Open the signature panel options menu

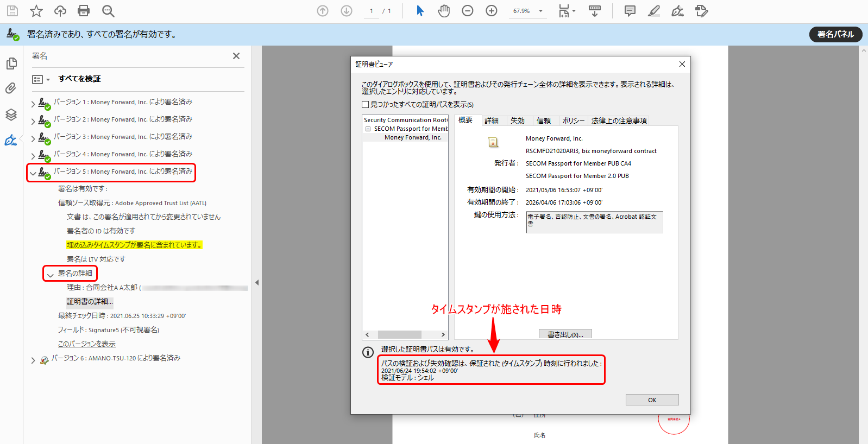41,79
